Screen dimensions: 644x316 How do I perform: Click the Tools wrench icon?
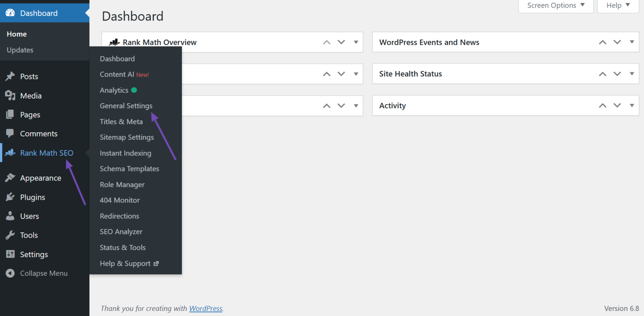tap(10, 235)
